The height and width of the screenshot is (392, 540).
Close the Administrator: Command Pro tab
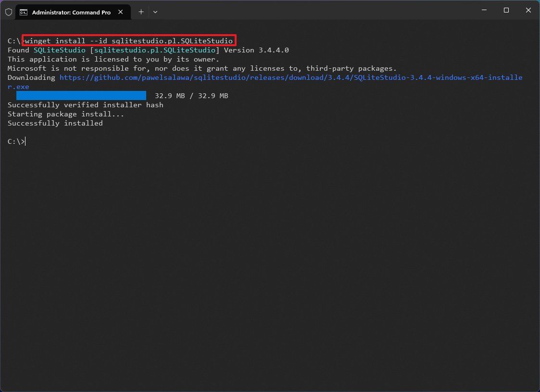121,12
